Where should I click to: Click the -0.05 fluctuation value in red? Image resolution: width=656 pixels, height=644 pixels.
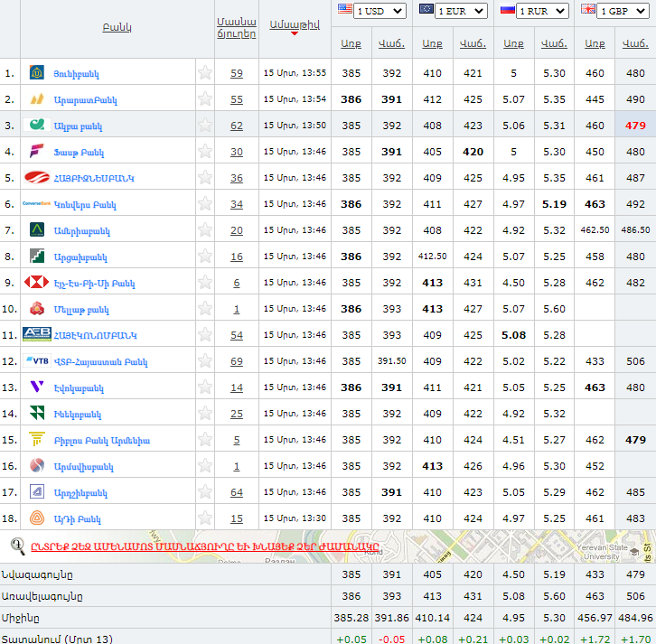[x=391, y=639]
